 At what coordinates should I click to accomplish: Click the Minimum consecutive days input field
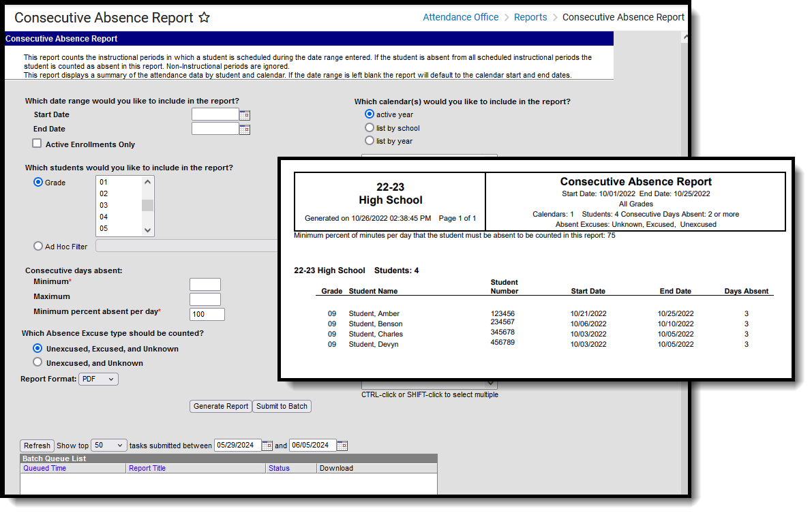point(205,285)
